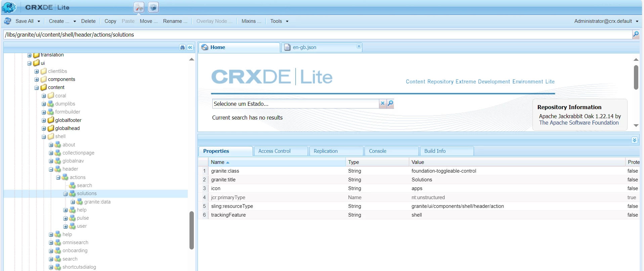Select the shortcutsdialog tree node

79,267
